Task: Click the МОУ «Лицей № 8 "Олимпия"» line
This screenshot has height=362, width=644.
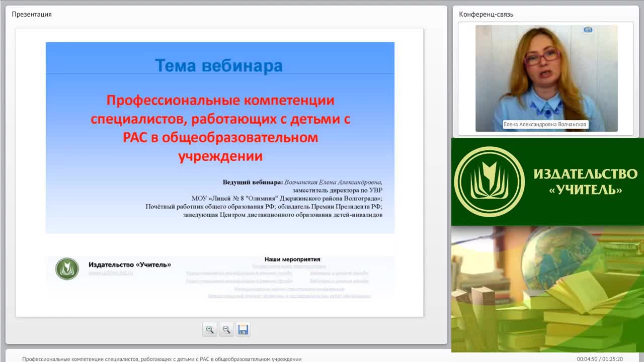Action: (287, 198)
